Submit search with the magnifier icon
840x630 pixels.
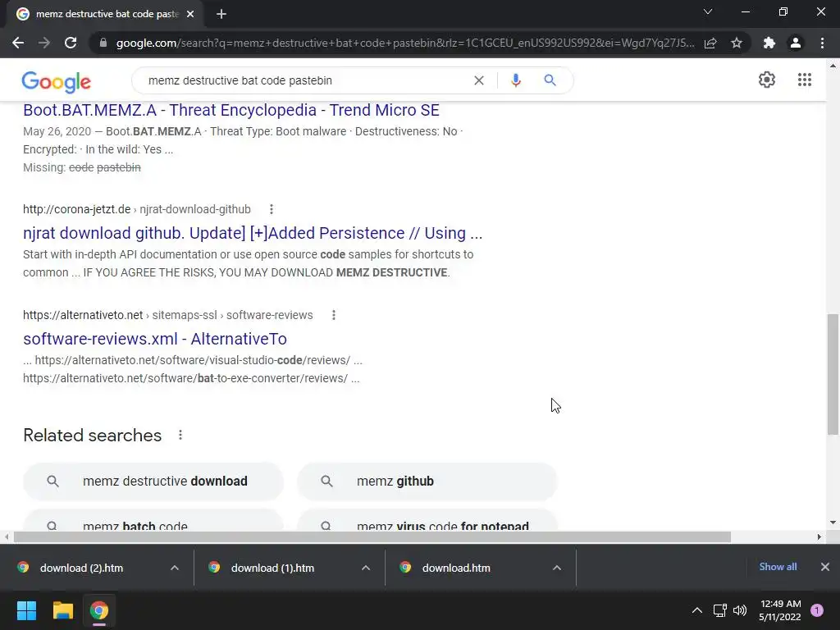point(550,80)
